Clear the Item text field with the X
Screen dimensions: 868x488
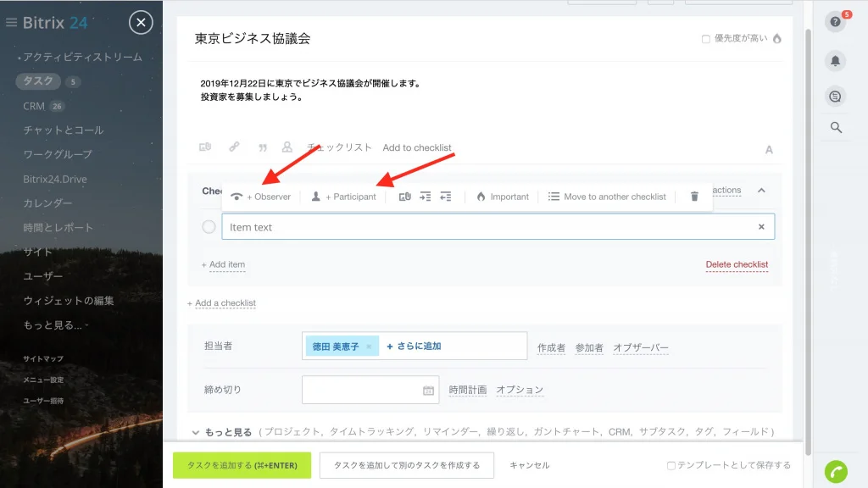tap(761, 227)
